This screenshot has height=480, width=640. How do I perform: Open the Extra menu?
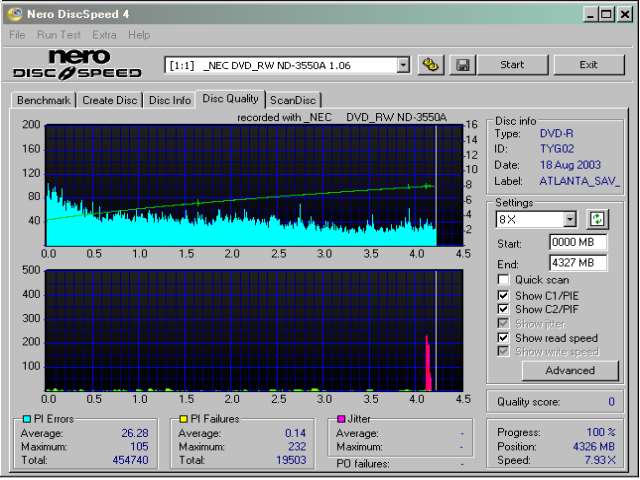point(104,35)
